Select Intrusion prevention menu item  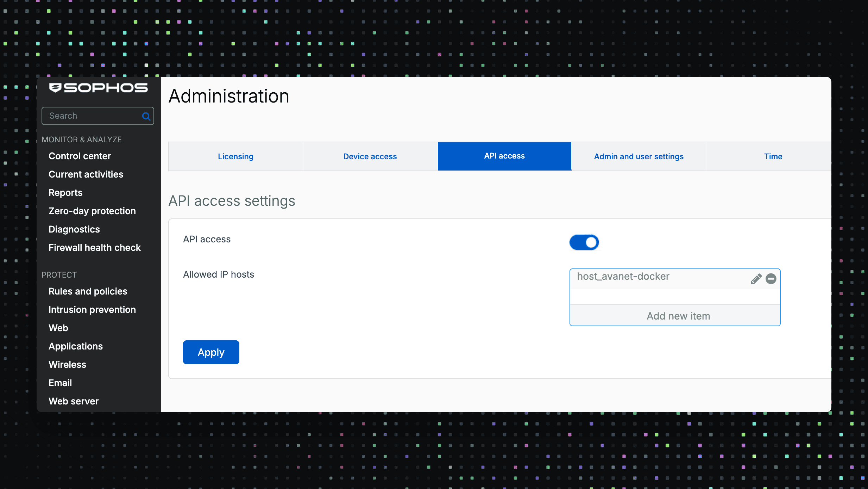[92, 310]
